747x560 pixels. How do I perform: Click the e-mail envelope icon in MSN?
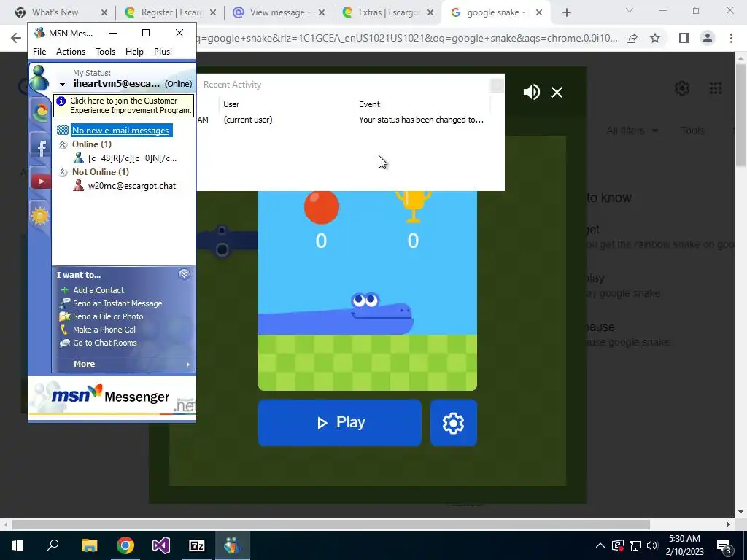[x=63, y=130]
